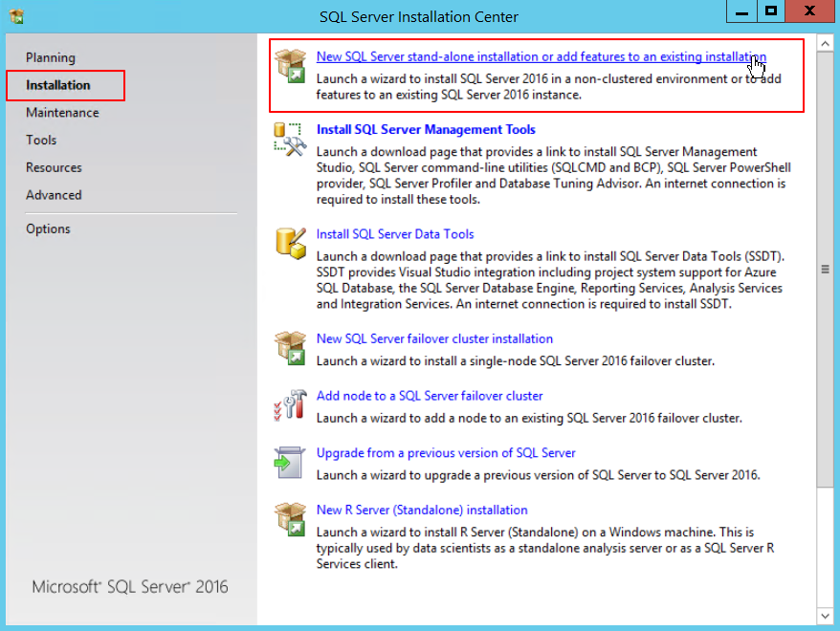Switch to the Maintenance section
The image size is (840, 631).
(62, 113)
